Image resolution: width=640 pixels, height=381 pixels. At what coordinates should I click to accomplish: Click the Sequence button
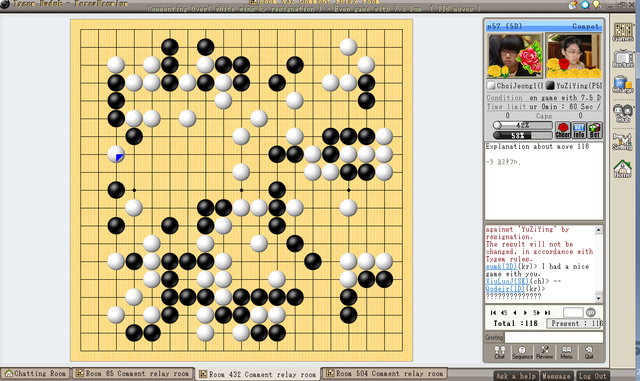[522, 352]
